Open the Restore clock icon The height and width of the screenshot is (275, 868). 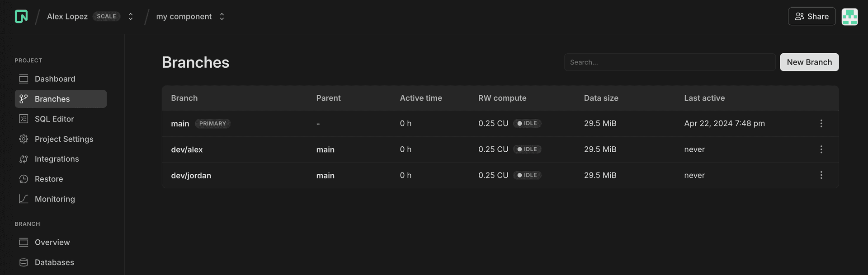pyautogui.click(x=24, y=179)
